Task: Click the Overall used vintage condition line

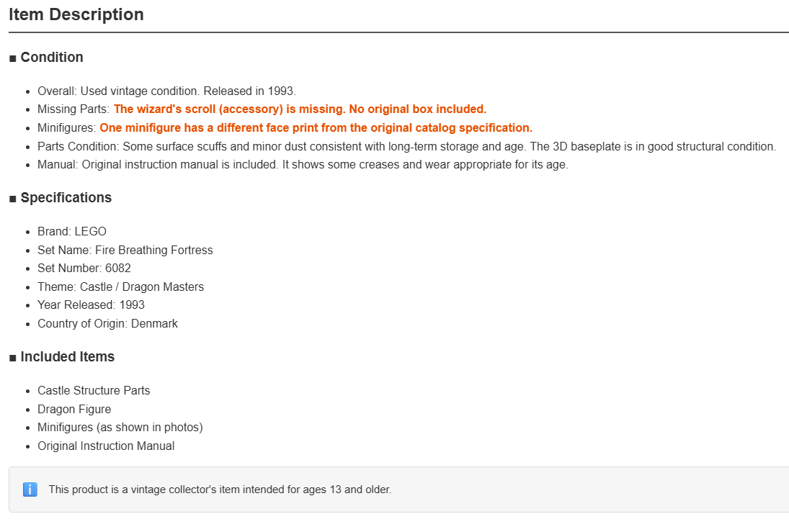Action: [166, 91]
